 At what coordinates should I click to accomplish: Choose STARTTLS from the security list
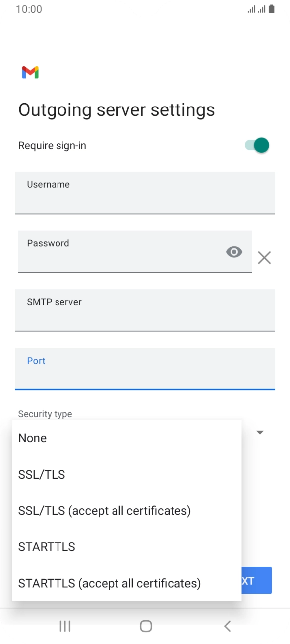[x=47, y=547]
